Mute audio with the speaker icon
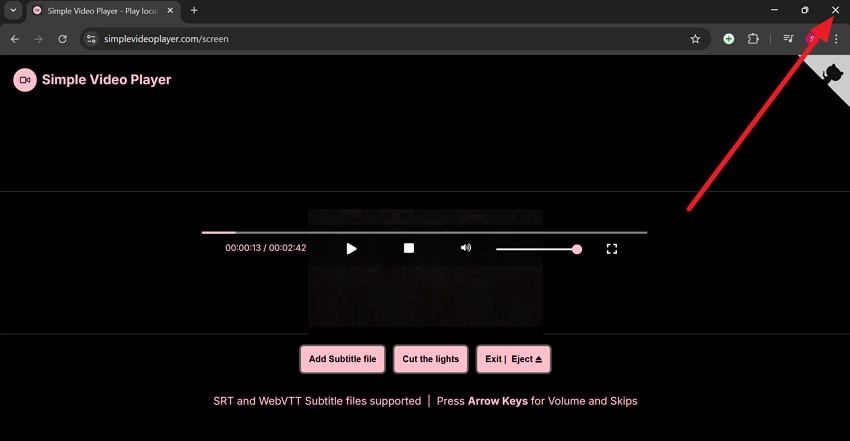This screenshot has width=850, height=441. click(466, 248)
